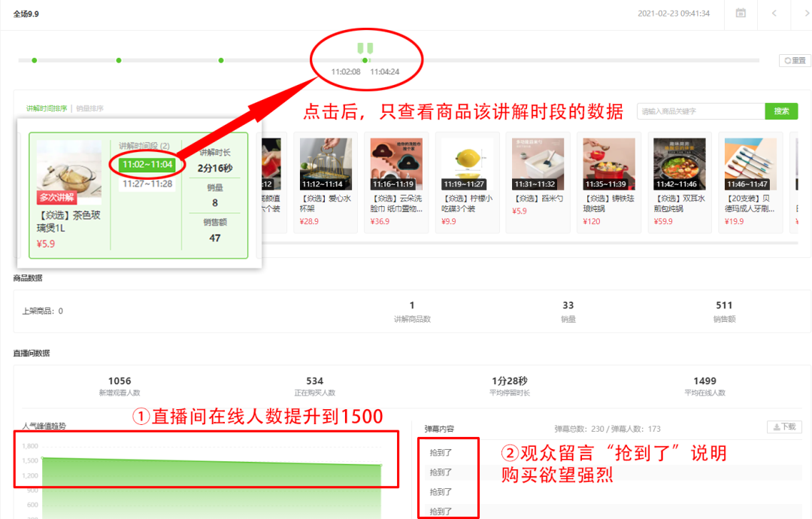Go to the previous live session arrow

pyautogui.click(x=774, y=14)
